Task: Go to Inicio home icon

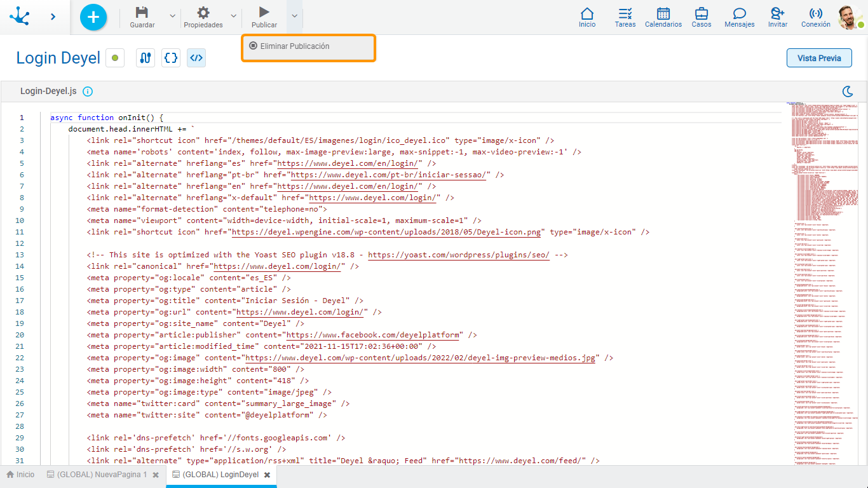Action: [x=587, y=13]
